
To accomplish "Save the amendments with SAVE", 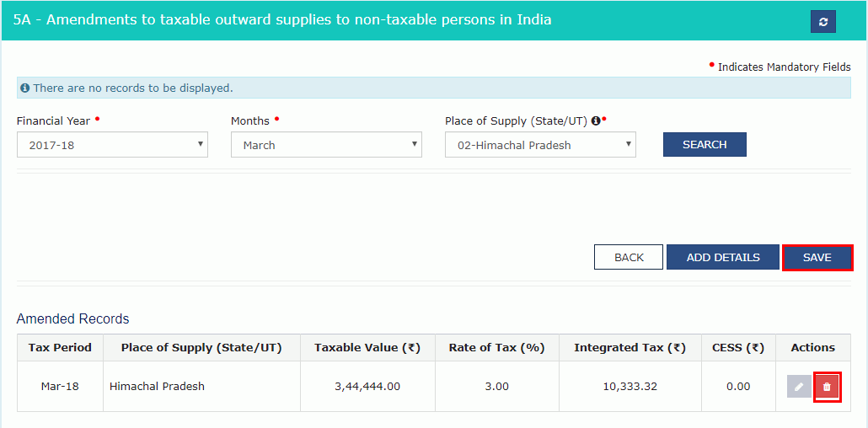I will [817, 257].
